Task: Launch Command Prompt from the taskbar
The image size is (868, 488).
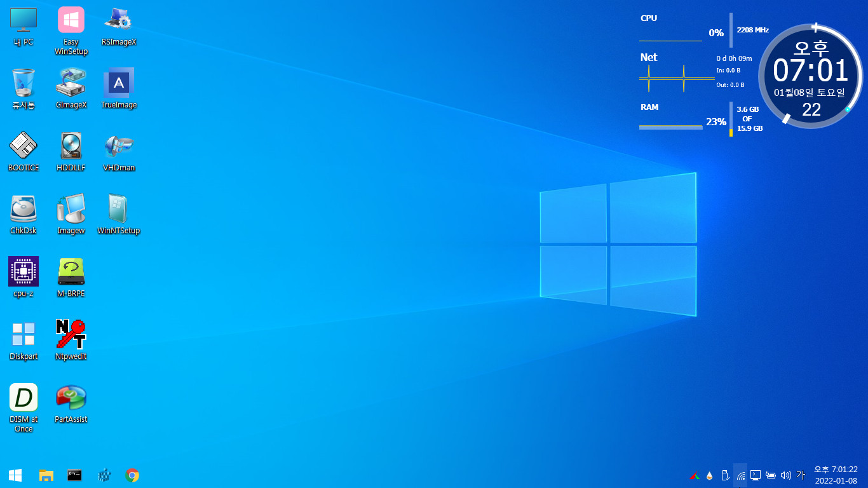Action: point(74,475)
